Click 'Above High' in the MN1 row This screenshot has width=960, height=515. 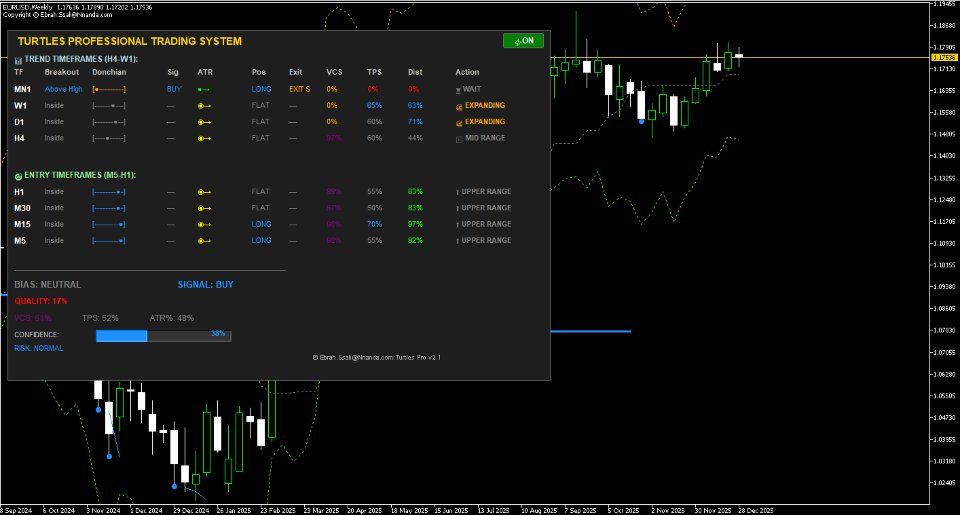(64, 89)
